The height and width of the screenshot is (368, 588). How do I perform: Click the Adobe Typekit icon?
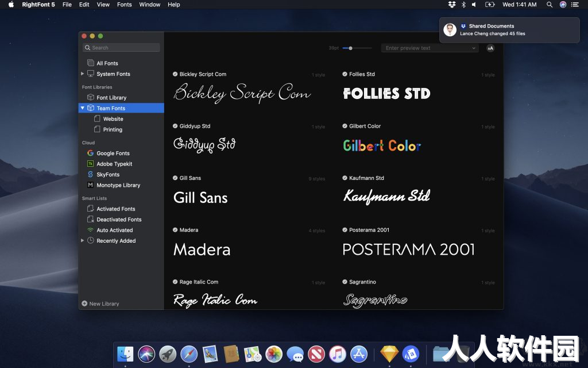pos(90,164)
